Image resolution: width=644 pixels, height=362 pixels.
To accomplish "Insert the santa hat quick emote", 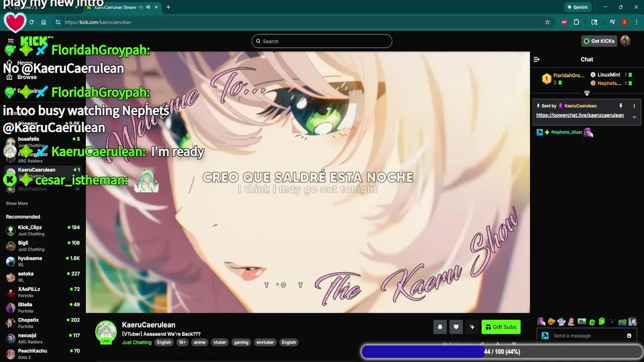I will [x=572, y=322].
